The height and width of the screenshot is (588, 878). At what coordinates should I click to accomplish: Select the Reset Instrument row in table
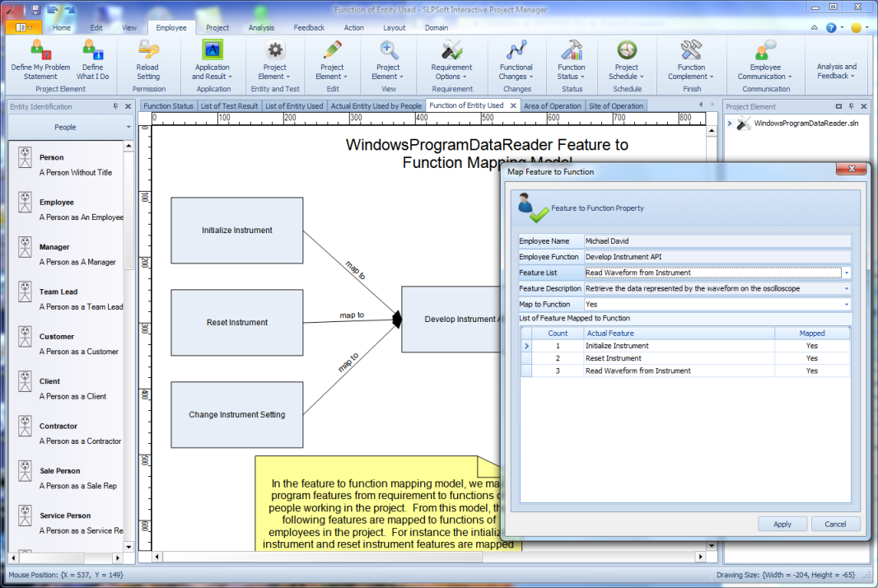[685, 358]
